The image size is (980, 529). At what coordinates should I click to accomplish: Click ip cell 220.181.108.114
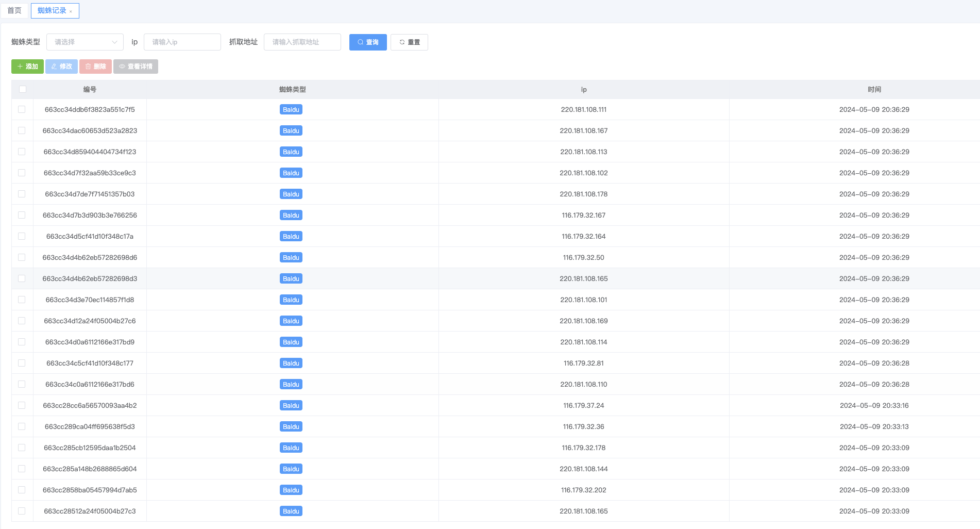pyautogui.click(x=584, y=342)
